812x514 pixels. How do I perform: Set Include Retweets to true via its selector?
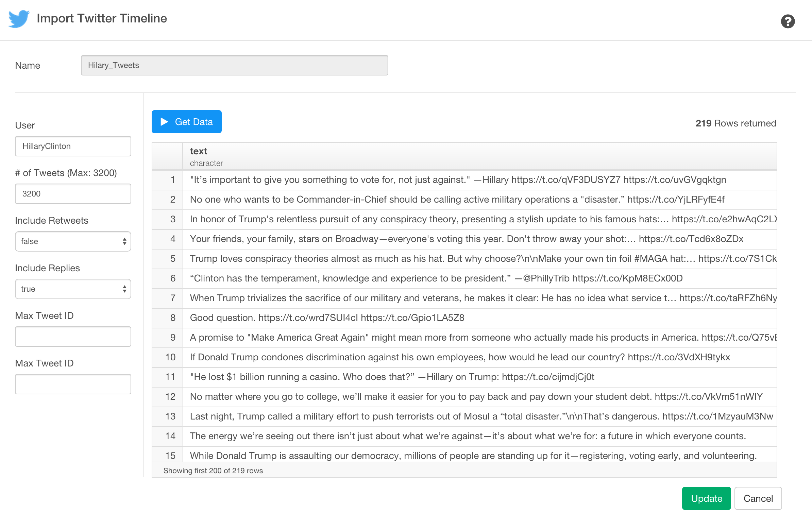(73, 241)
